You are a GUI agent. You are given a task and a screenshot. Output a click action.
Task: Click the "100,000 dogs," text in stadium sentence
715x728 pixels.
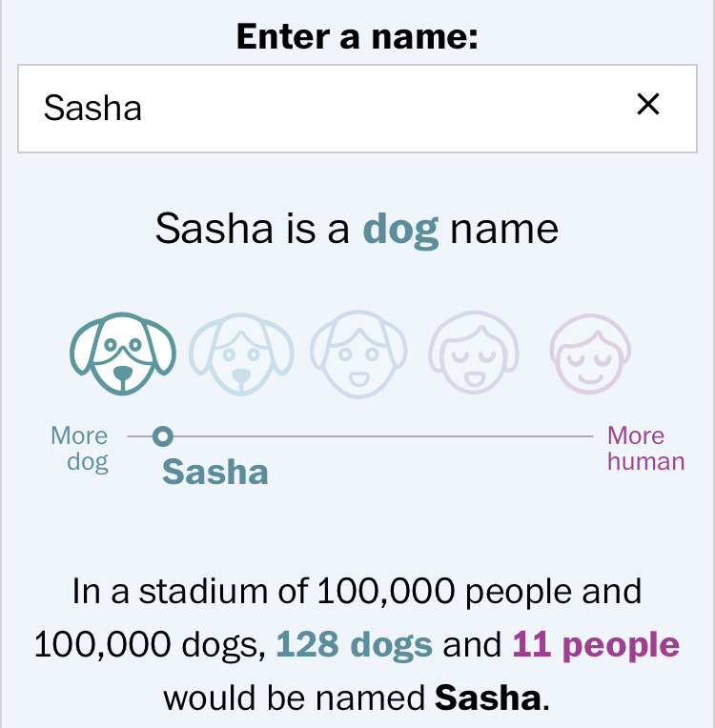150,645
